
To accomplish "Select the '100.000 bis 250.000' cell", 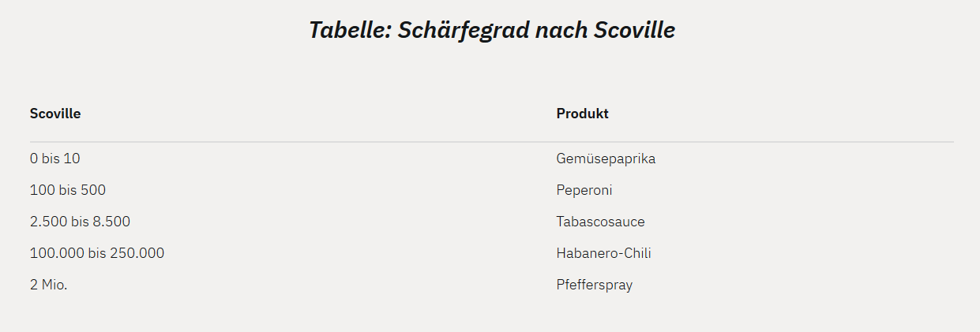I will (96, 253).
